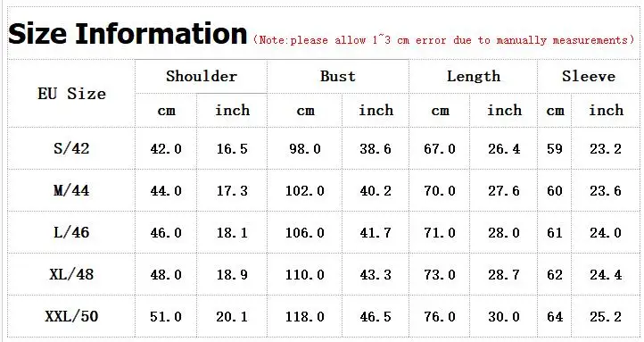Click the 17.3 shoulder inch cell
This screenshot has width=644, height=342.
point(232,190)
